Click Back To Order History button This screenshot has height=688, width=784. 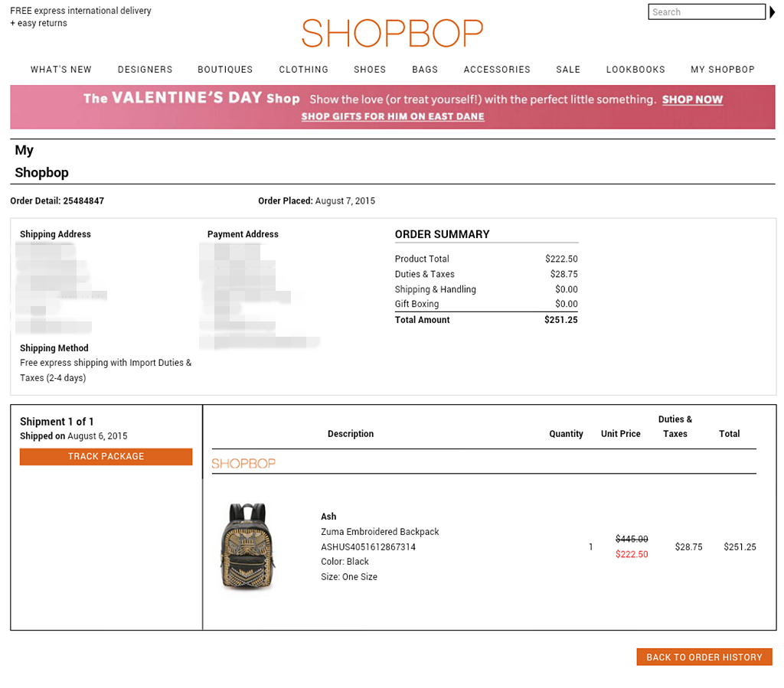pos(704,657)
